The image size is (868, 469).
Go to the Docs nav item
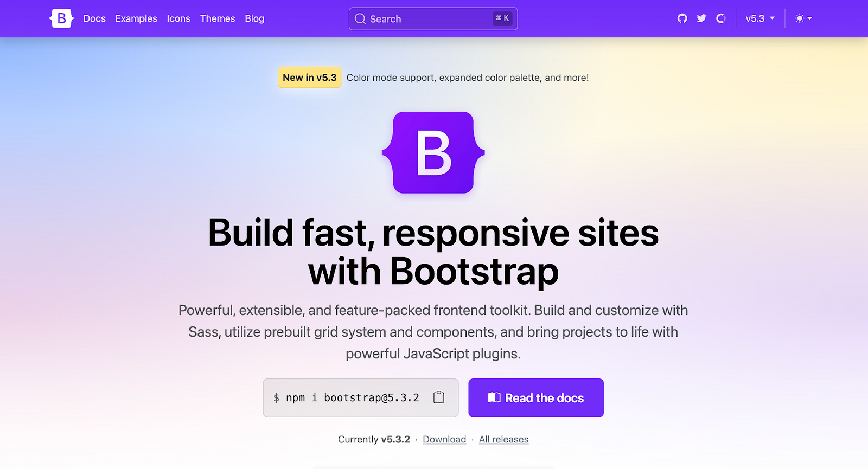point(94,18)
